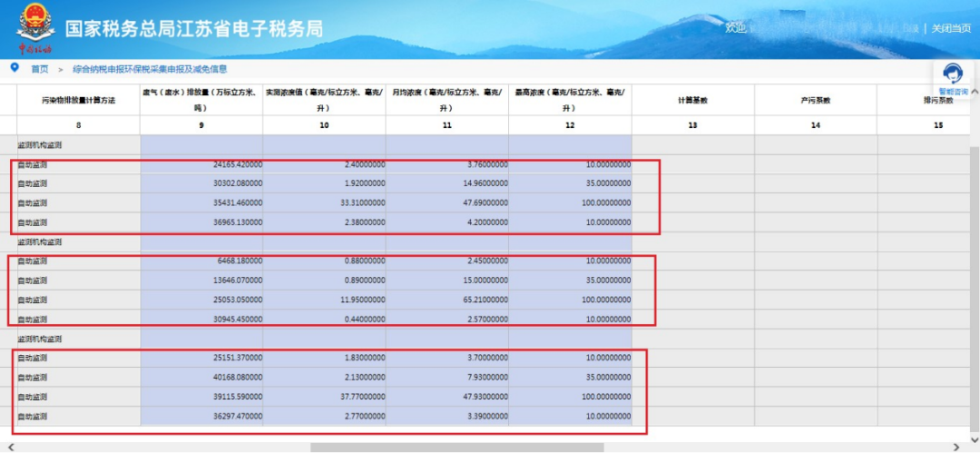Open the 综合纳税申报环保税采集申报及减免信息 breadcrumb
This screenshot has width=980, height=453.
150,69
